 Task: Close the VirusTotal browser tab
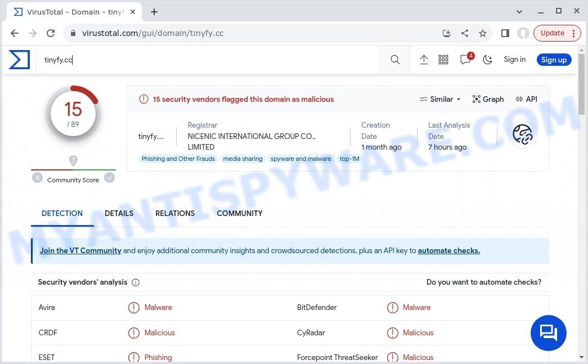tap(133, 12)
